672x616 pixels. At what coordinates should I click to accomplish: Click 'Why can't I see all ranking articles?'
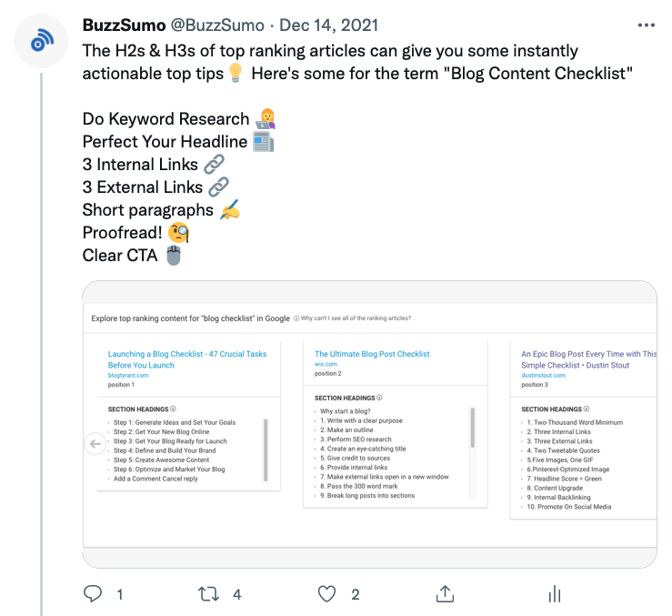pyautogui.click(x=356, y=318)
